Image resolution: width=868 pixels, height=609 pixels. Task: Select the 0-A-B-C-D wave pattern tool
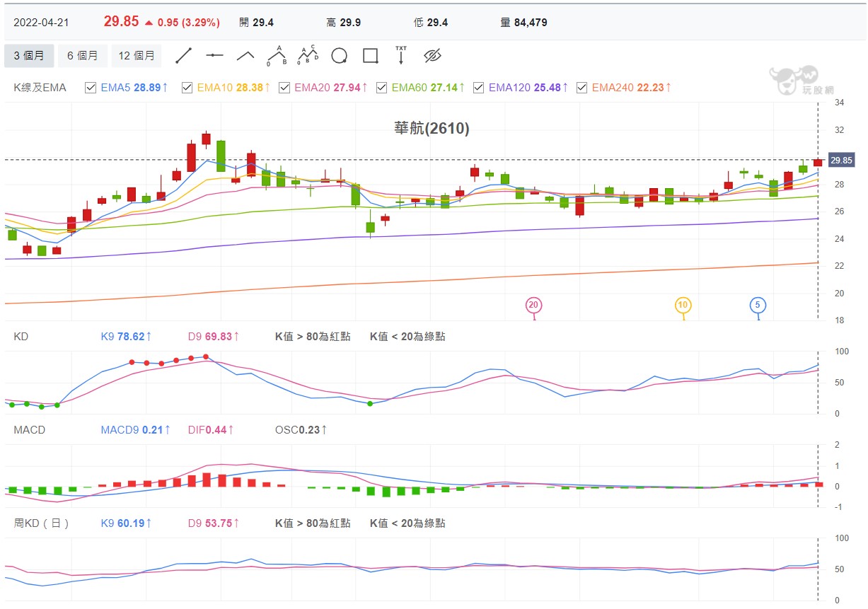(308, 55)
